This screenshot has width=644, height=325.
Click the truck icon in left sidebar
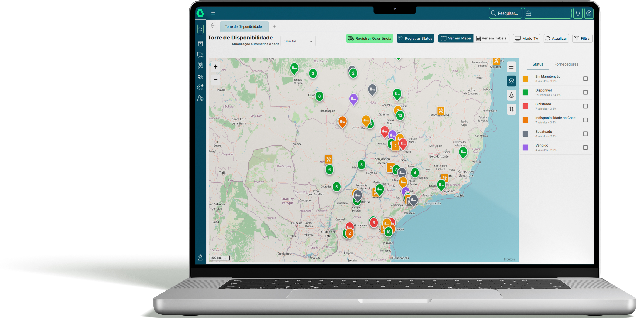[x=200, y=55]
